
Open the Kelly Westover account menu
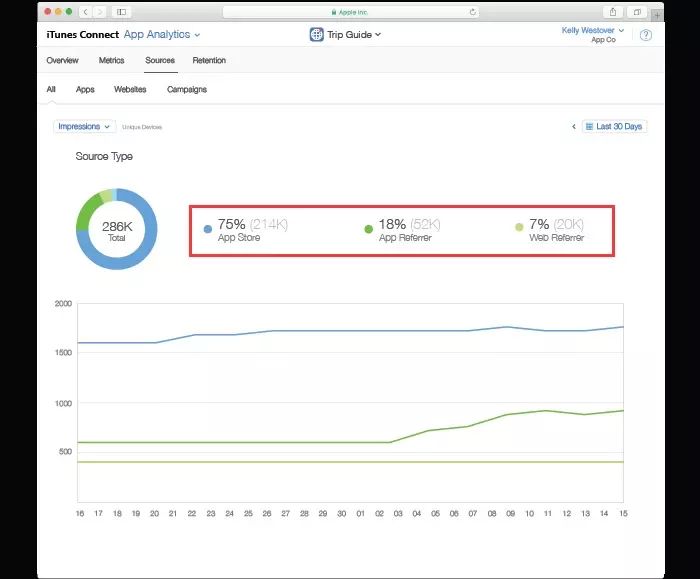(x=592, y=30)
